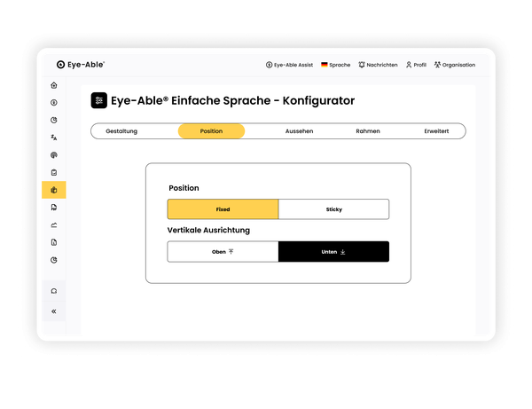Open the PDF document icon in sidebar

(x=53, y=208)
